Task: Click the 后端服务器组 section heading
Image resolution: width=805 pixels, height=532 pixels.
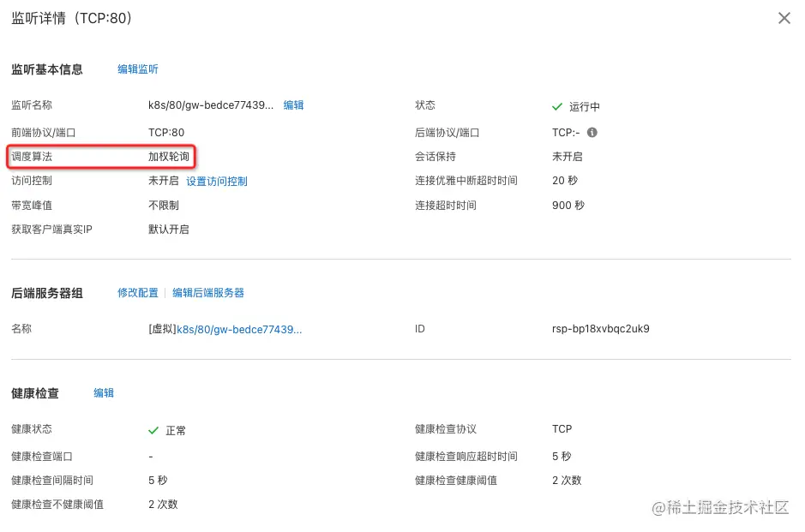Action: pos(46,294)
